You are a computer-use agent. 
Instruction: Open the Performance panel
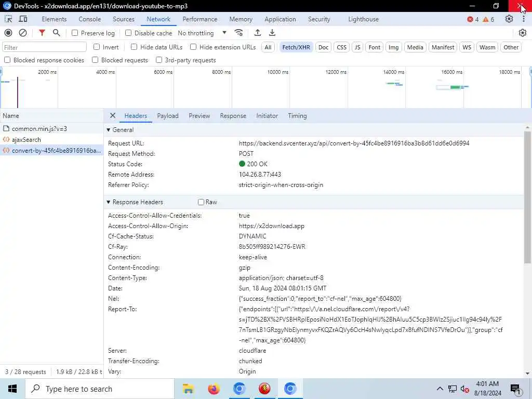[200, 19]
